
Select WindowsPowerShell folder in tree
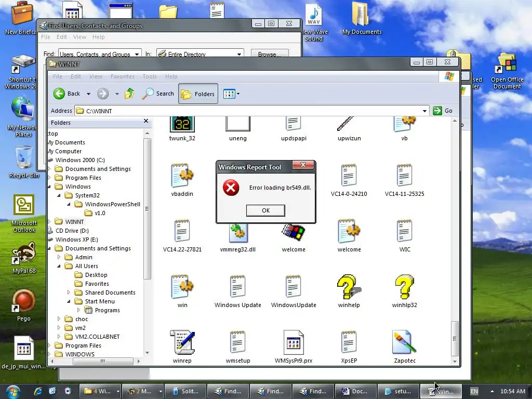(112, 204)
